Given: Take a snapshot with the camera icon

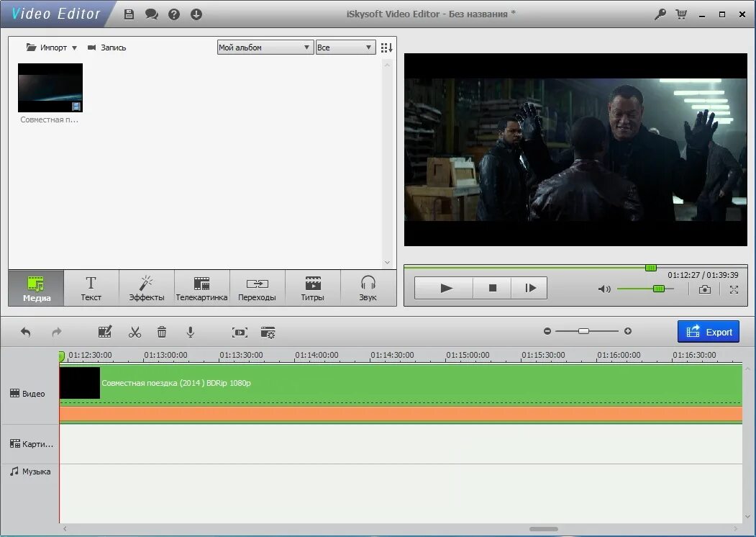Looking at the screenshot, I should [703, 289].
